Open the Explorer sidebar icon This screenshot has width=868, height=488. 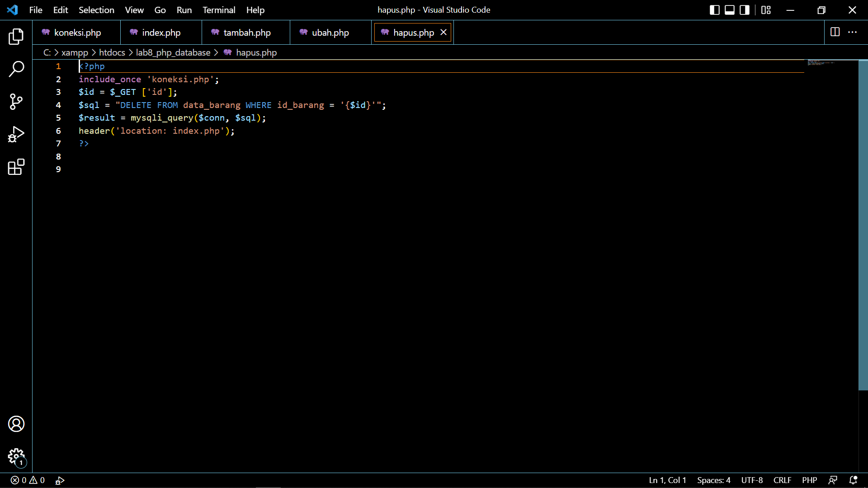tap(16, 37)
